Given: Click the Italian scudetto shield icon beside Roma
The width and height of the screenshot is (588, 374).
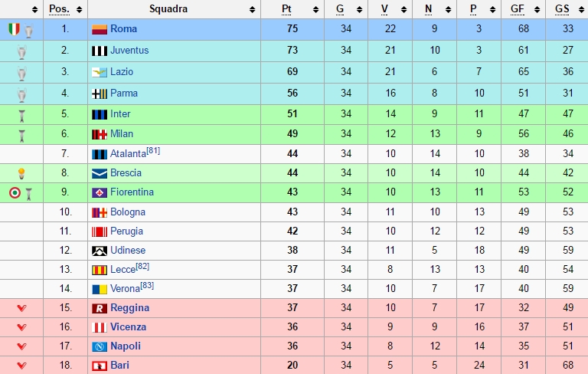Looking at the screenshot, I should pyautogui.click(x=15, y=29).
